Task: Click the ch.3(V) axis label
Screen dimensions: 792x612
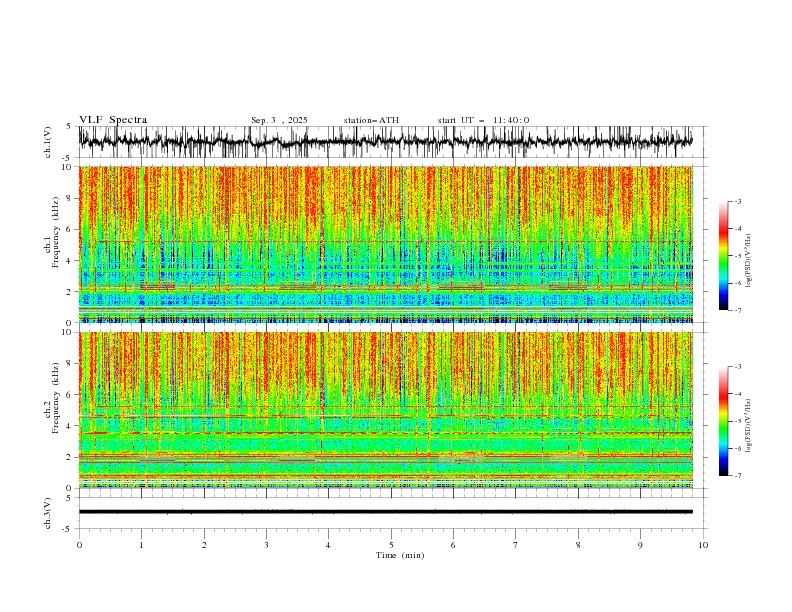Action: point(48,513)
